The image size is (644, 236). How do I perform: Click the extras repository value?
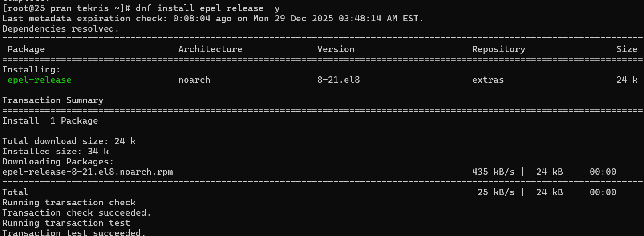tap(488, 80)
